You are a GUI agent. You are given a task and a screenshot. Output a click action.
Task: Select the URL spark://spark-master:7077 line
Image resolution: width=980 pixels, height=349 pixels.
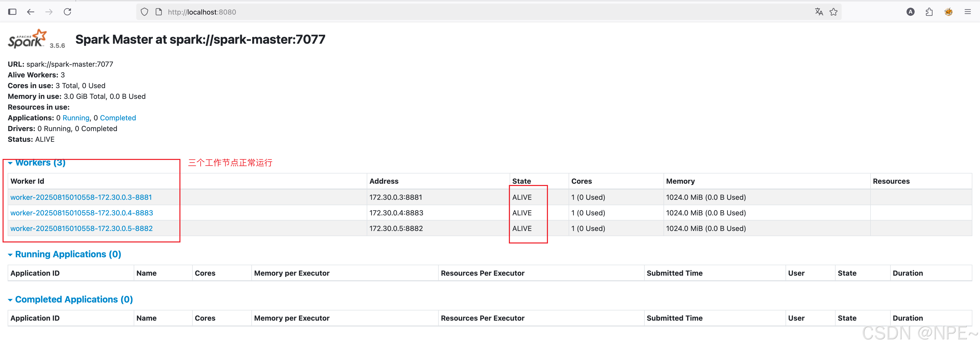(60, 64)
